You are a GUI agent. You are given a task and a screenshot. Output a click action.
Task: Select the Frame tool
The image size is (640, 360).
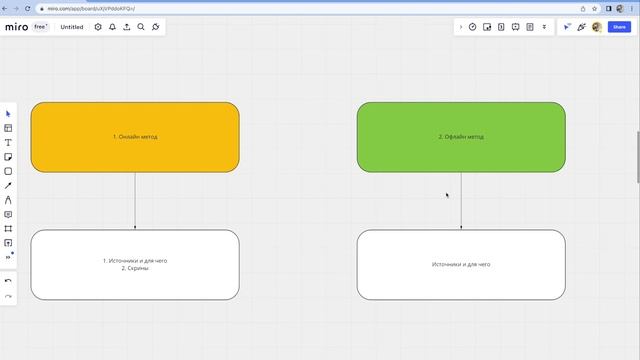[8, 229]
